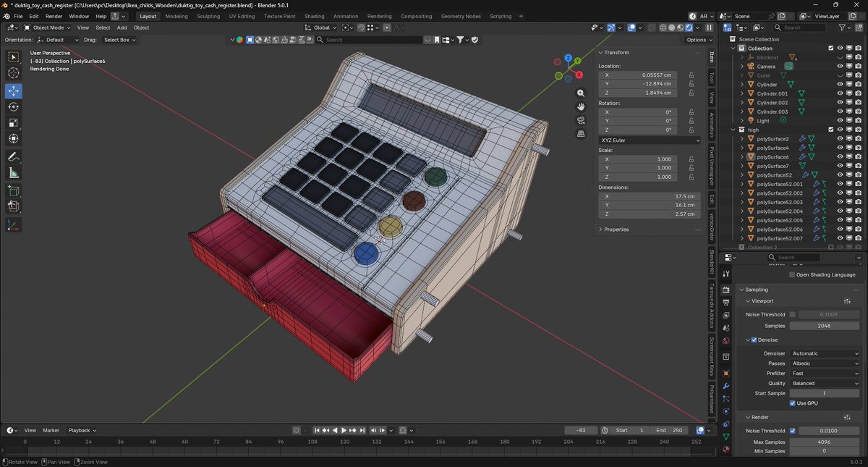Select the Select Box tool in toolbar
The image size is (868, 467).
pyautogui.click(x=14, y=57)
